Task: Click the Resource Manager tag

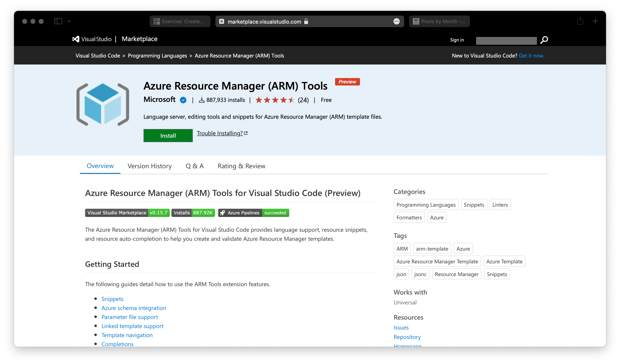Action: [x=457, y=274]
